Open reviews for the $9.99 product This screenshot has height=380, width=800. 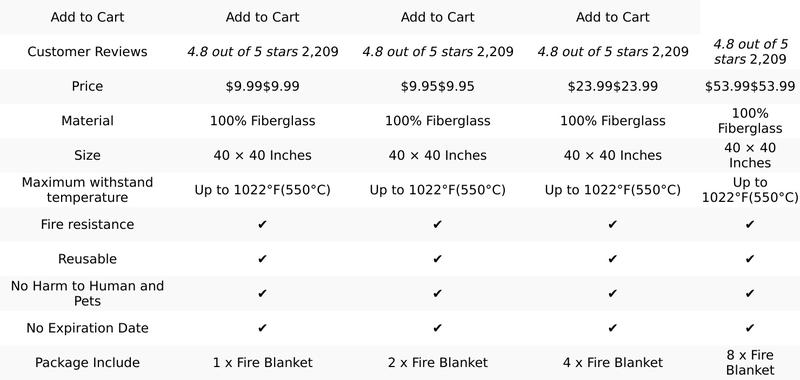[x=262, y=52]
